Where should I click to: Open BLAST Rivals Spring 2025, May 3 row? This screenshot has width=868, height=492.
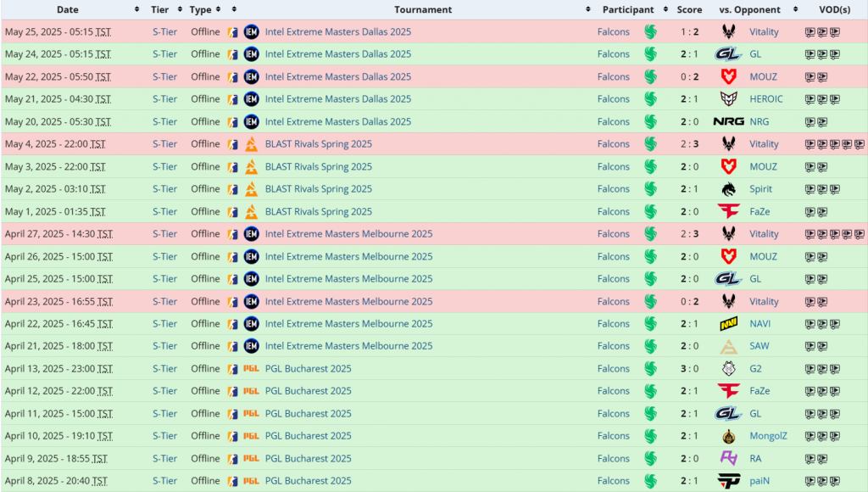(x=319, y=166)
